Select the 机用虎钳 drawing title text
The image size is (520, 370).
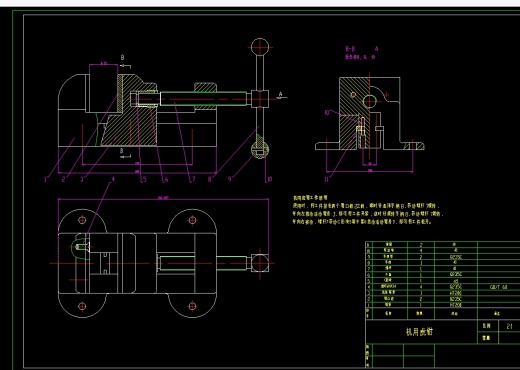[x=419, y=332]
